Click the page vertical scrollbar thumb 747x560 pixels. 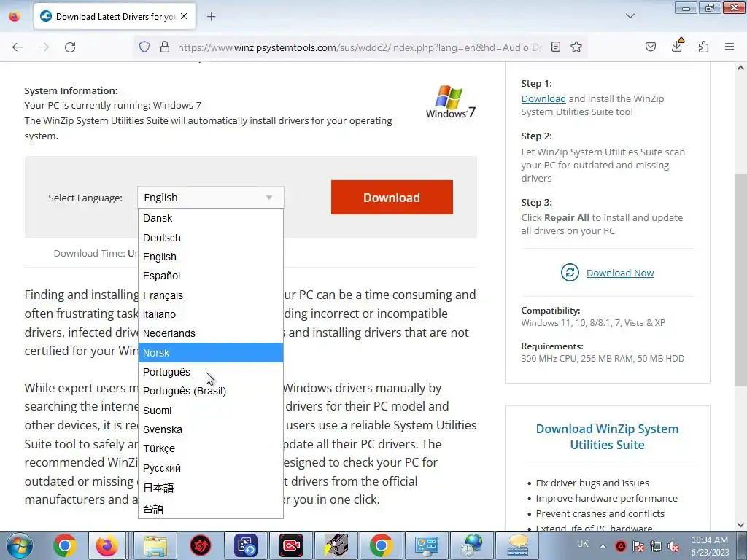coord(740,279)
